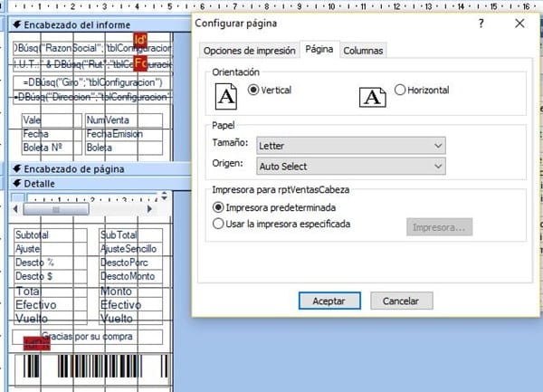Select the Fecha label

tap(52, 134)
